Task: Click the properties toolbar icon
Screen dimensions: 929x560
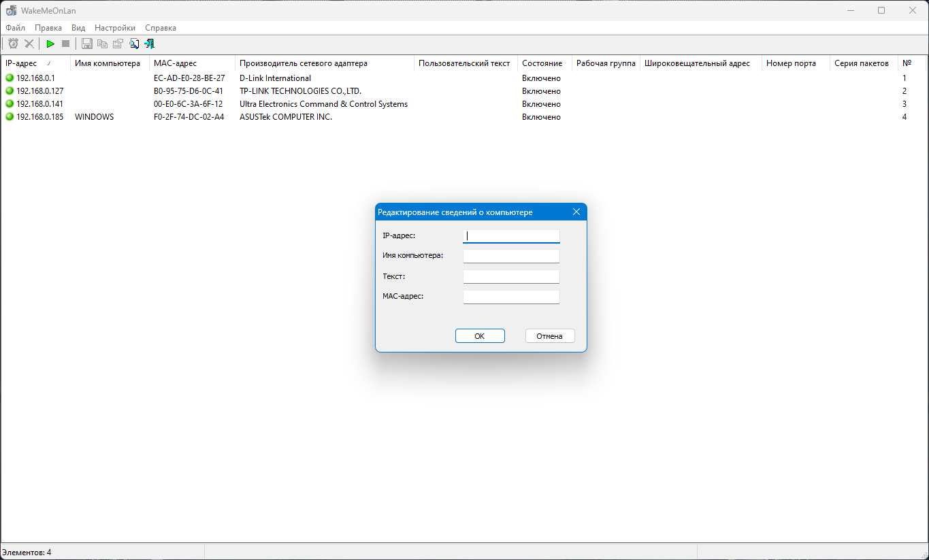Action: tap(118, 44)
